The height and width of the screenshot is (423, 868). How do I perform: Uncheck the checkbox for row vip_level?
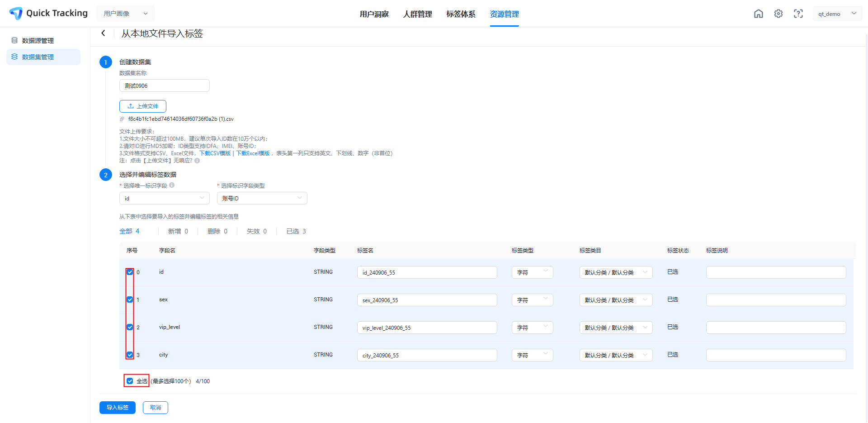point(130,327)
